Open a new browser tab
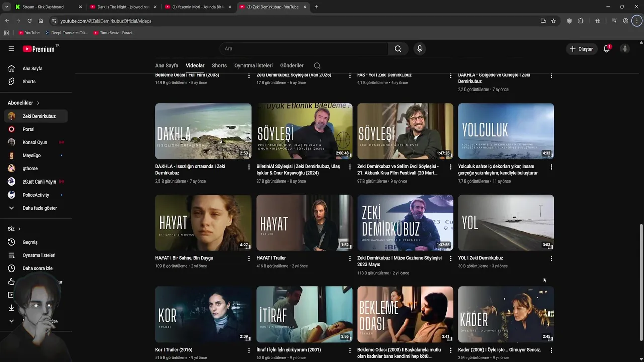Image resolution: width=644 pixels, height=362 pixels. 316,7
